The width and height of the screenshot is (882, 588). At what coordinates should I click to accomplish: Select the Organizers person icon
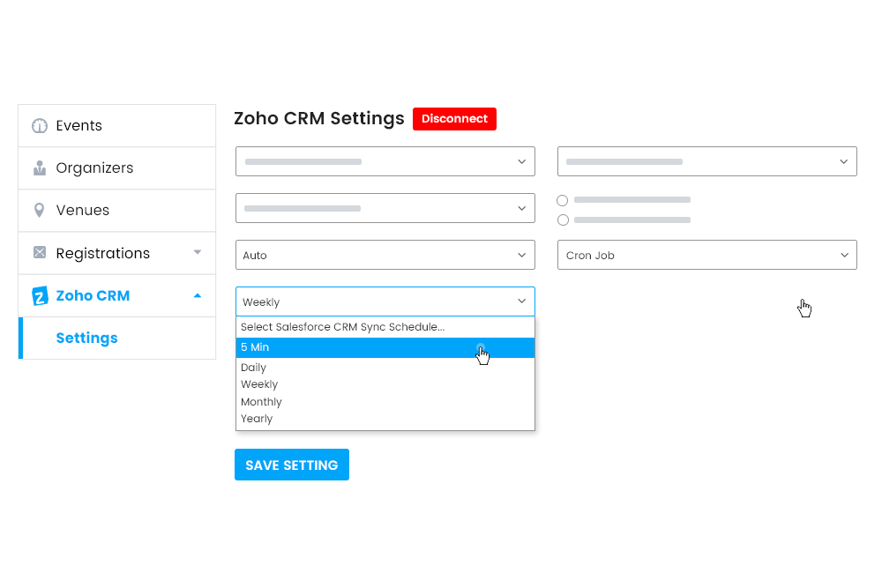coord(39,167)
